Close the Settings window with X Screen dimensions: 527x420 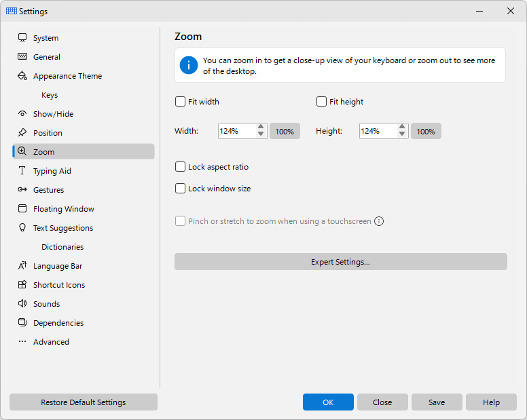coord(511,11)
